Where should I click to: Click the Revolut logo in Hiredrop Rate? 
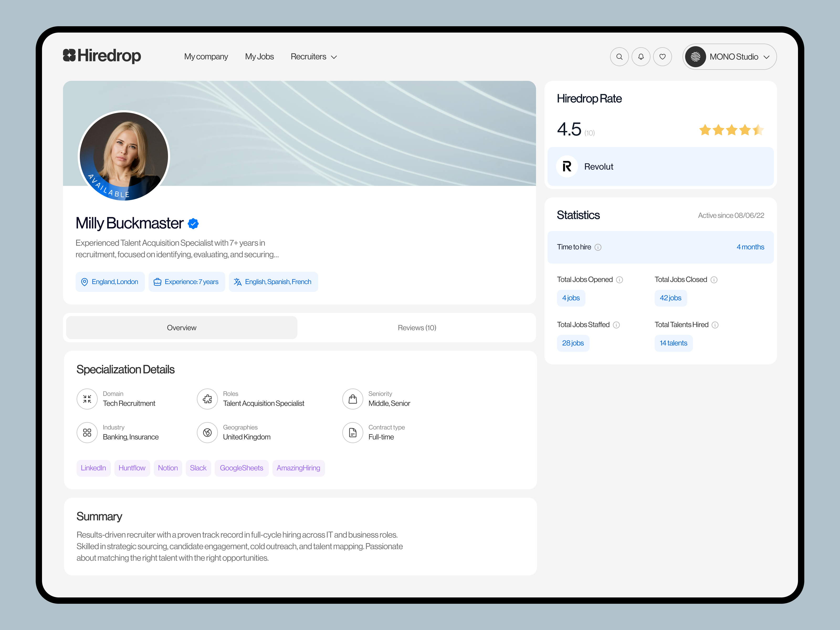point(566,166)
